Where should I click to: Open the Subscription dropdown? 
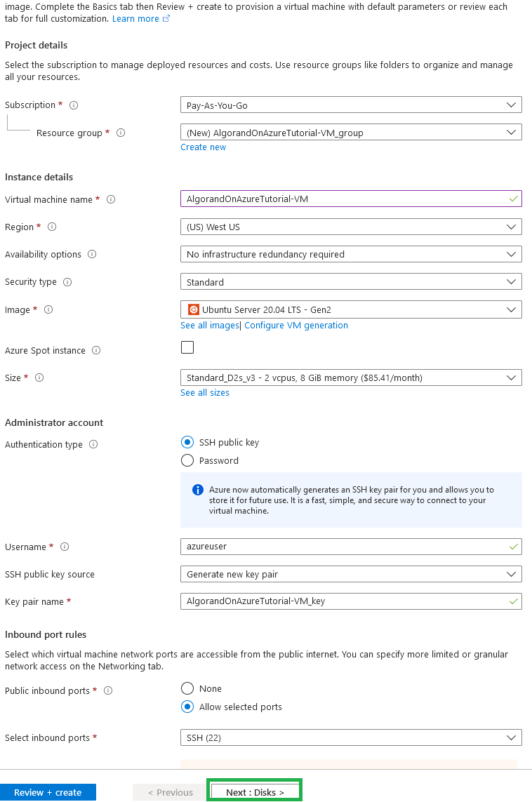(351, 105)
